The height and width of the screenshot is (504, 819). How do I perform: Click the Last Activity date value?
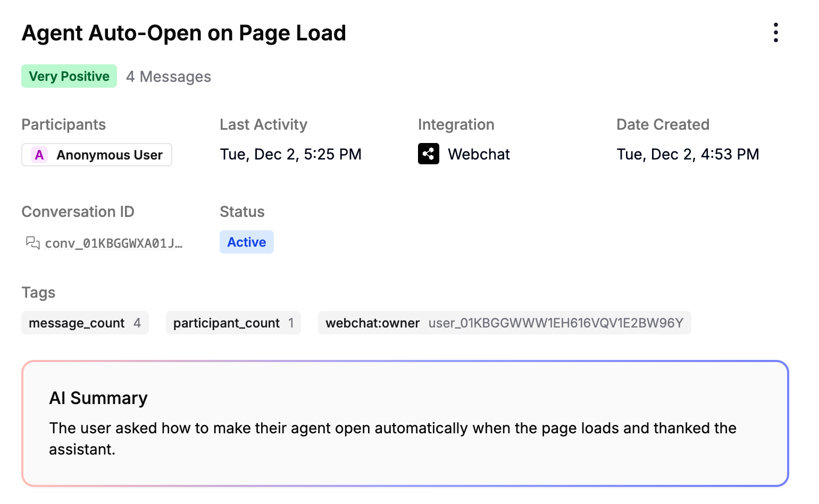coord(291,154)
